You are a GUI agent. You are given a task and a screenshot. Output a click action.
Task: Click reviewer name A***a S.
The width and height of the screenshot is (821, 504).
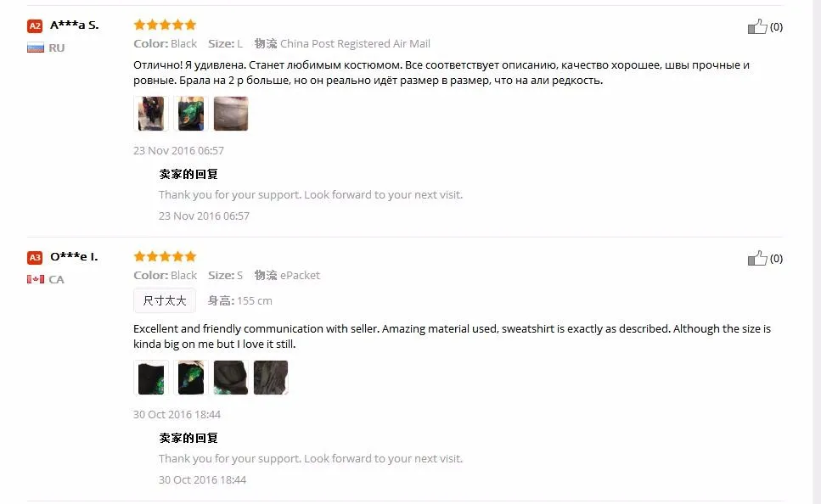75,25
